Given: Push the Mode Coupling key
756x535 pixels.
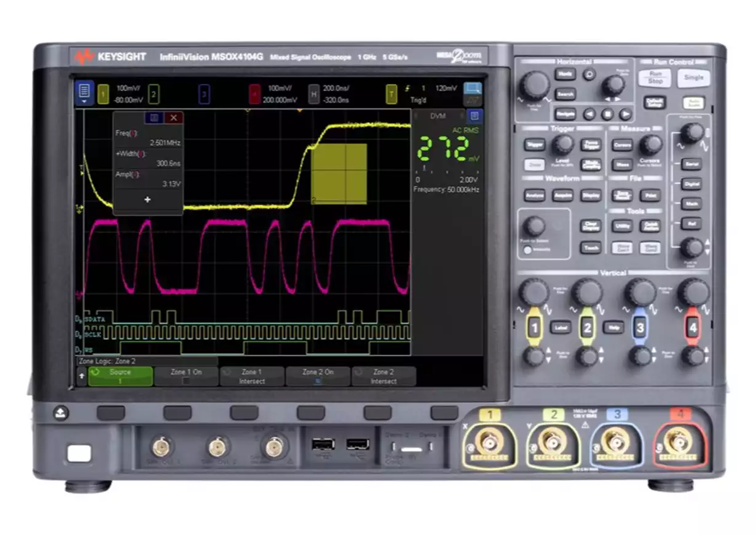Looking at the screenshot, I should pos(591,165).
